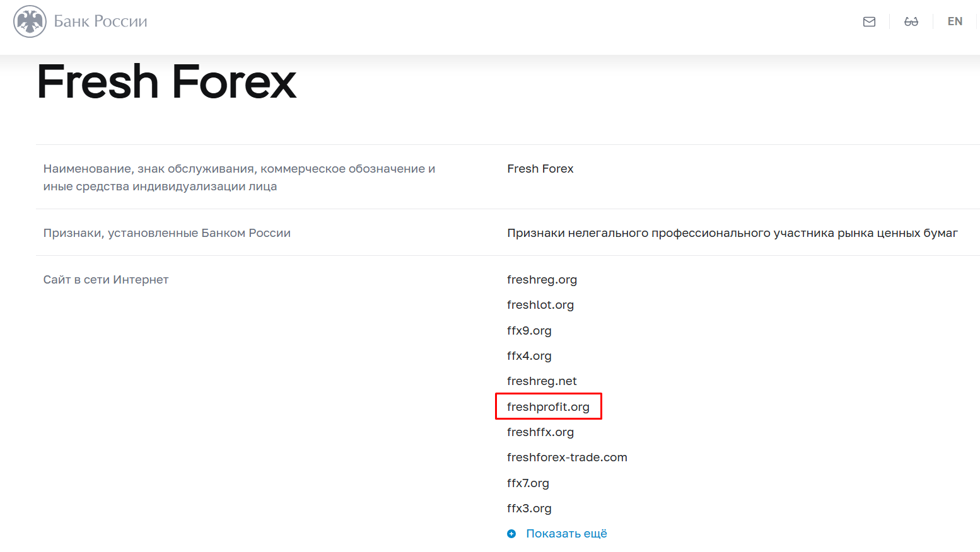Click the Bank of Russia eagle logo

[30, 21]
